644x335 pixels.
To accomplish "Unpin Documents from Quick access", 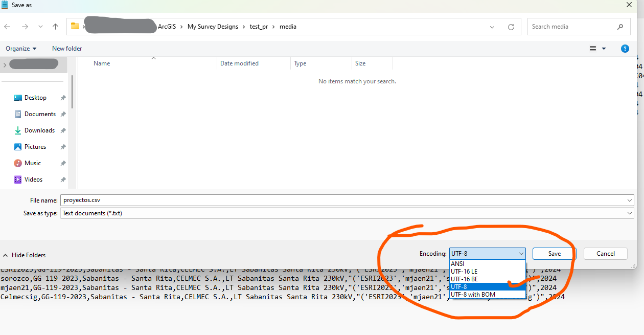I will [62, 114].
